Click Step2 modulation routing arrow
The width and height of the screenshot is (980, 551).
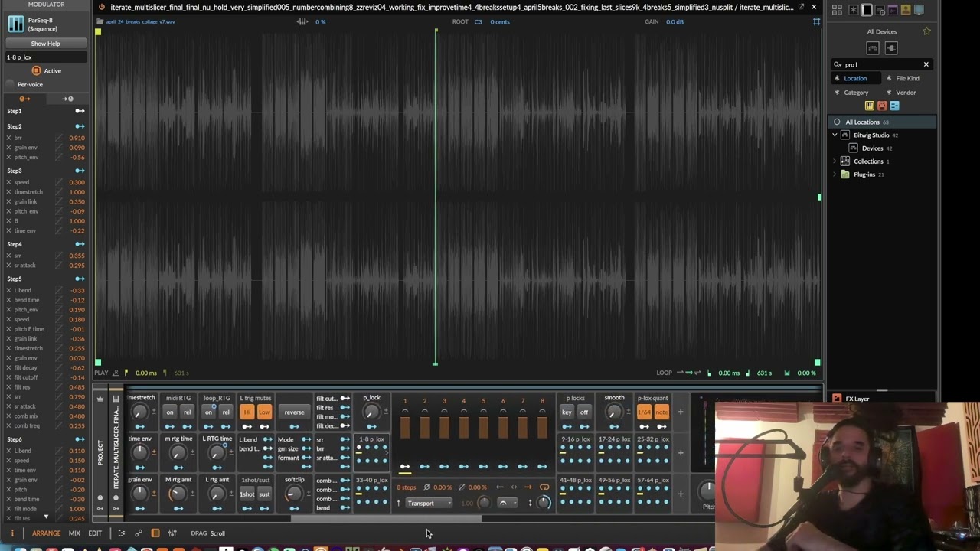click(x=80, y=126)
